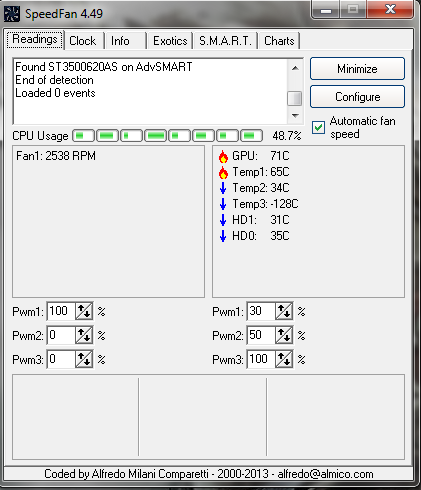
Task: Click the SpeedFan app icon in title bar
Action: [12, 14]
